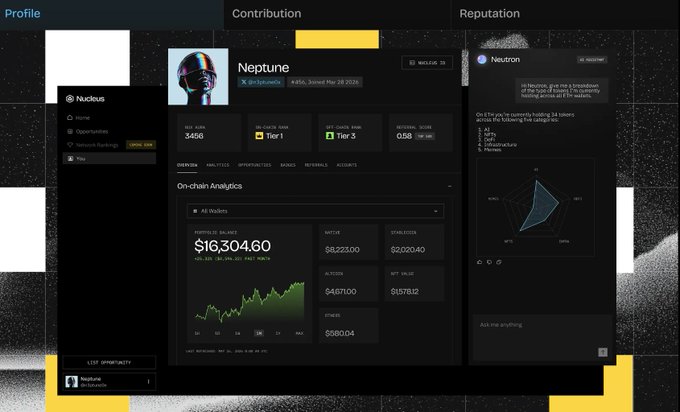Click the Joined date badge
Screen dimensions: 680x412
pos(325,82)
